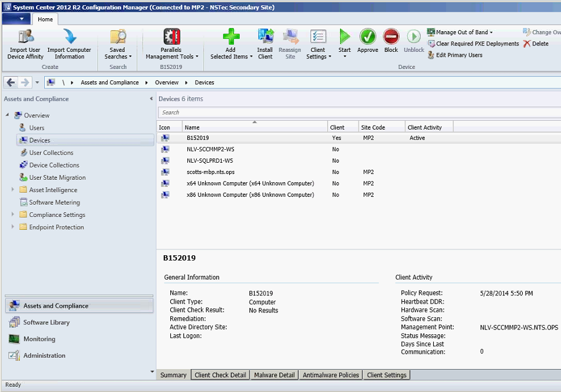Click Install Client ribbon icon
The width and height of the screenshot is (561, 392).
coord(265,37)
